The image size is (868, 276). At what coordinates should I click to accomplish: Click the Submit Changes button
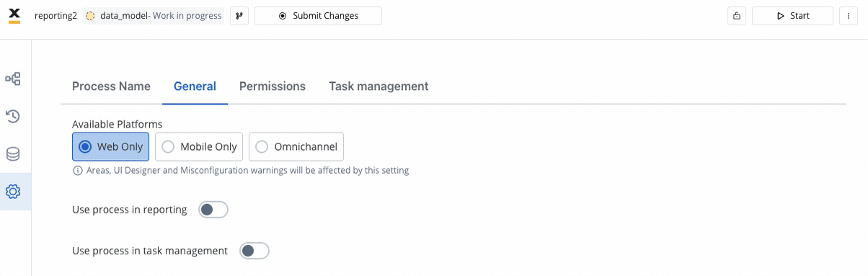pyautogui.click(x=318, y=16)
